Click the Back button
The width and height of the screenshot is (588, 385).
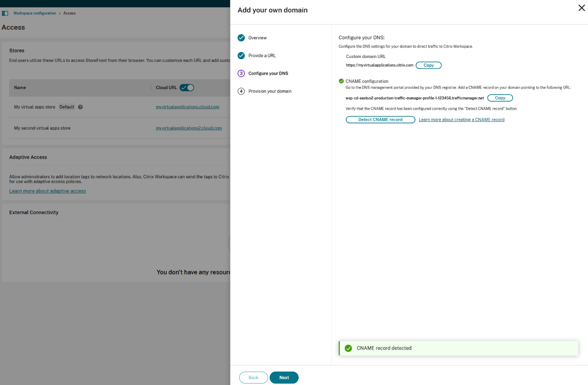point(254,378)
